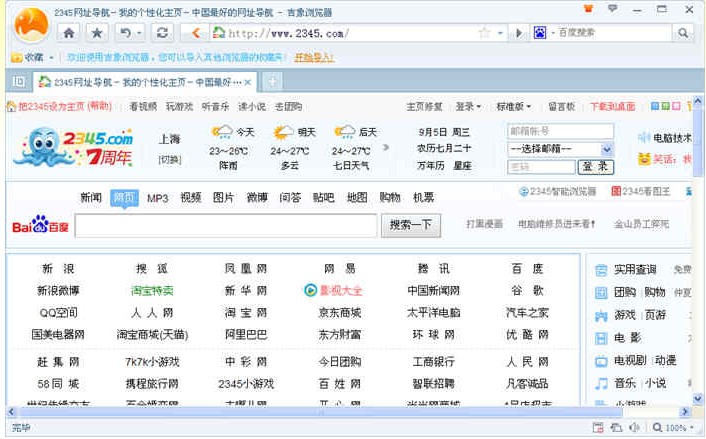Viewport: 706px width, 439px height.
Task: Click the go/forward arrow beside address bar
Action: click(x=519, y=33)
